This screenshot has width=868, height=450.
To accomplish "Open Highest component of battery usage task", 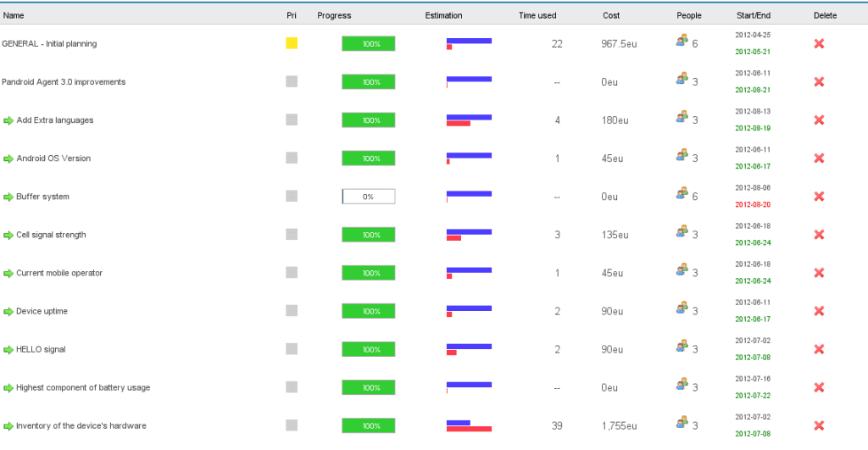I will [83, 387].
